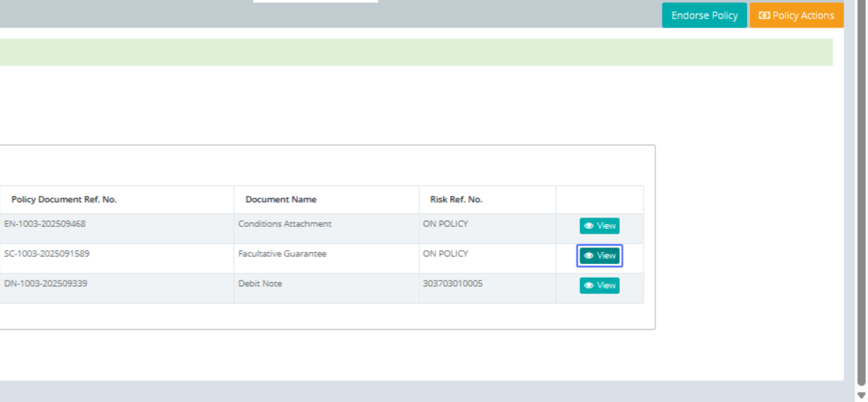This screenshot has width=868, height=402.
Task: Click risk reference 303703010005
Action: [x=452, y=283]
